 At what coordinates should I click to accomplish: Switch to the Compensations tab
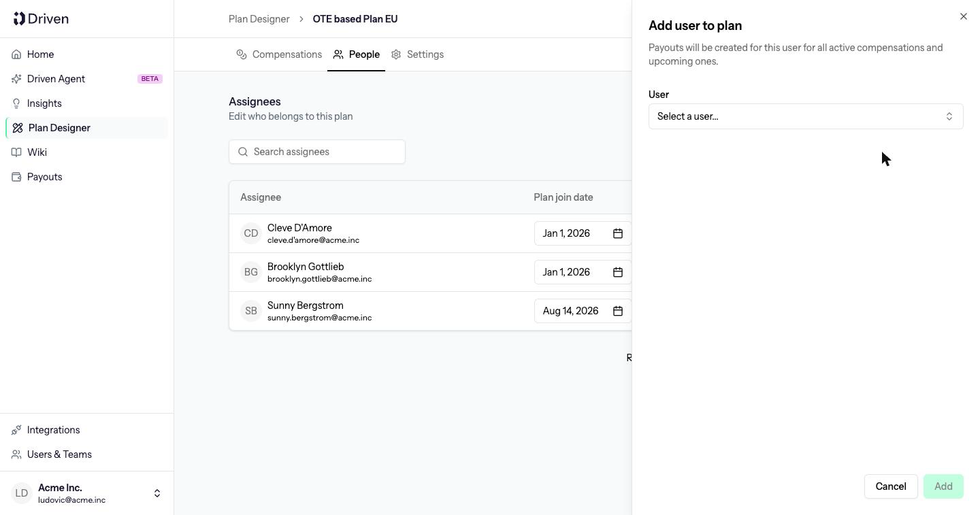tap(279, 54)
